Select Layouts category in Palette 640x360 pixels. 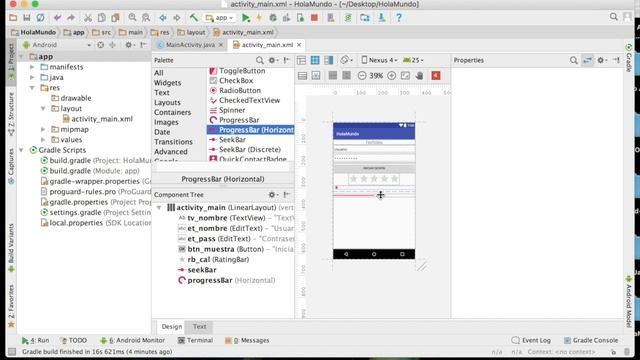click(167, 102)
